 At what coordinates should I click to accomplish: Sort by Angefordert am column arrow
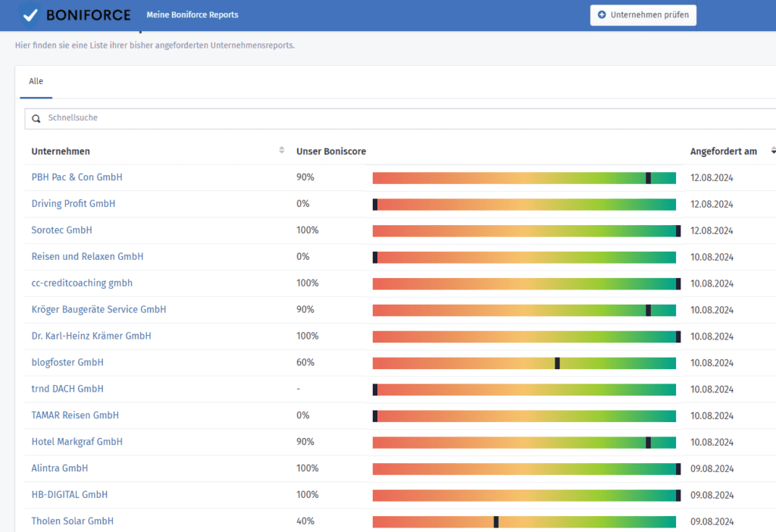point(773,151)
